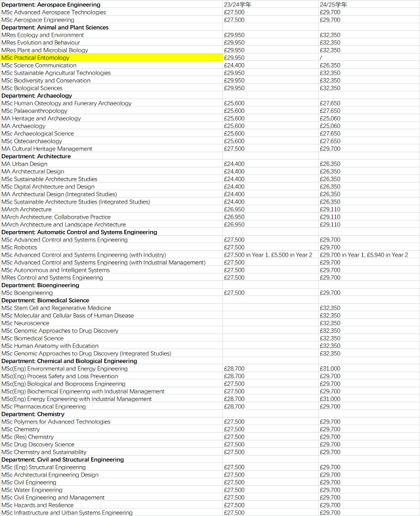Click MSc Bioengineering program cell
Viewport: 420px width, 516px height.
(112, 293)
